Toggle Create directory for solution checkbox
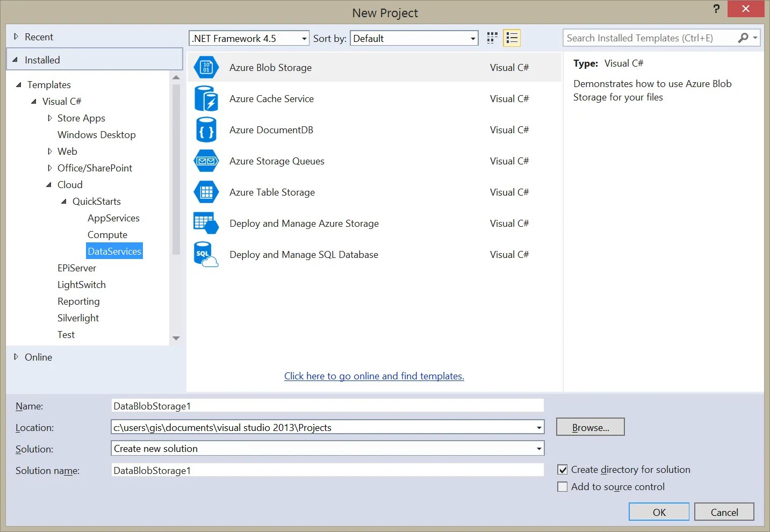This screenshot has height=532, width=770. pyautogui.click(x=563, y=470)
